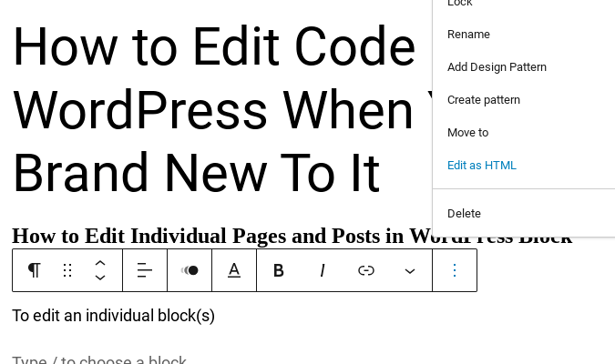Click the block options three-dot menu
615x364 pixels.
pos(455,270)
